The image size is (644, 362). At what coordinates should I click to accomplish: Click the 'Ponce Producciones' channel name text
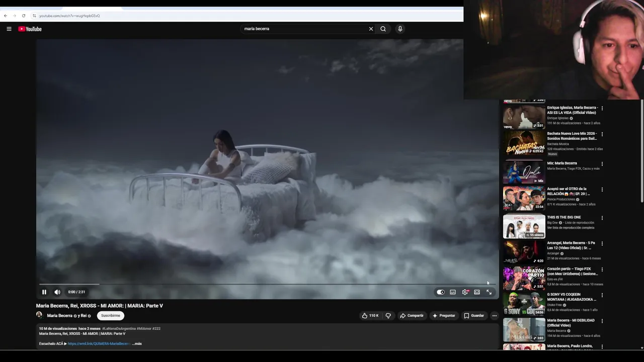pyautogui.click(x=561, y=199)
